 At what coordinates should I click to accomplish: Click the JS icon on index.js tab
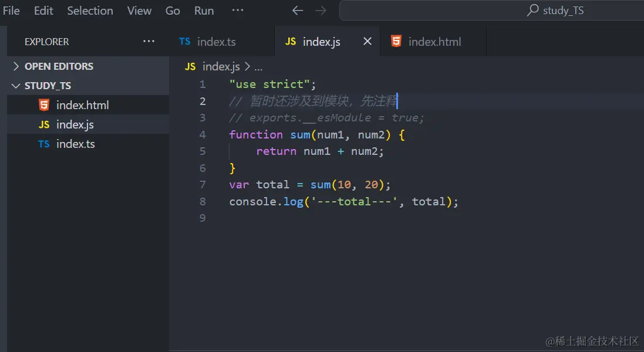291,42
